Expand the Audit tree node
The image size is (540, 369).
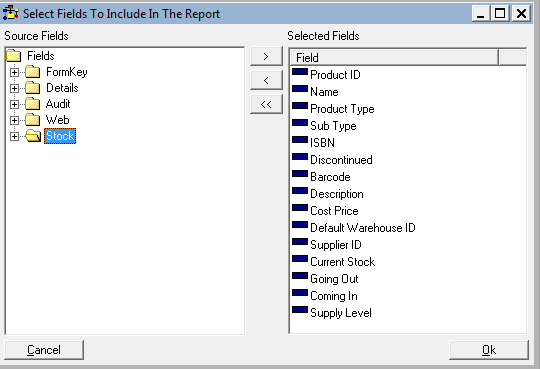[x=14, y=104]
